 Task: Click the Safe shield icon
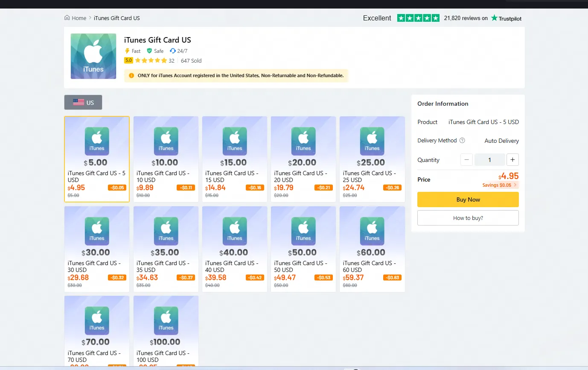coord(149,51)
